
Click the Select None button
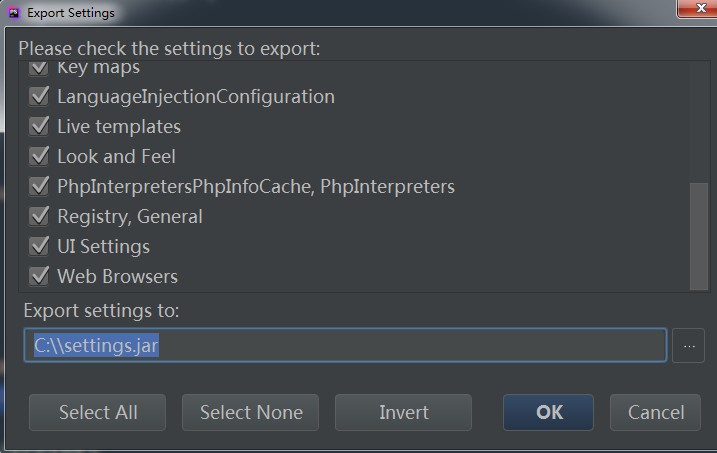(x=251, y=412)
